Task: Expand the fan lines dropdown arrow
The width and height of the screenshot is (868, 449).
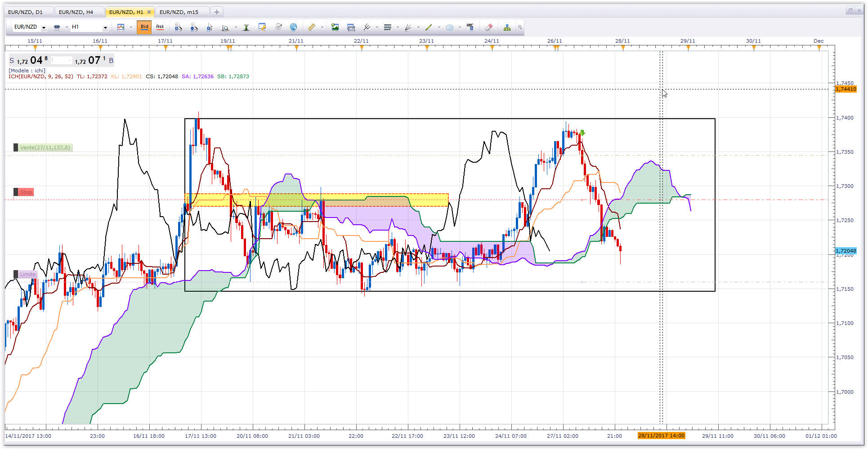Action: click(418, 27)
